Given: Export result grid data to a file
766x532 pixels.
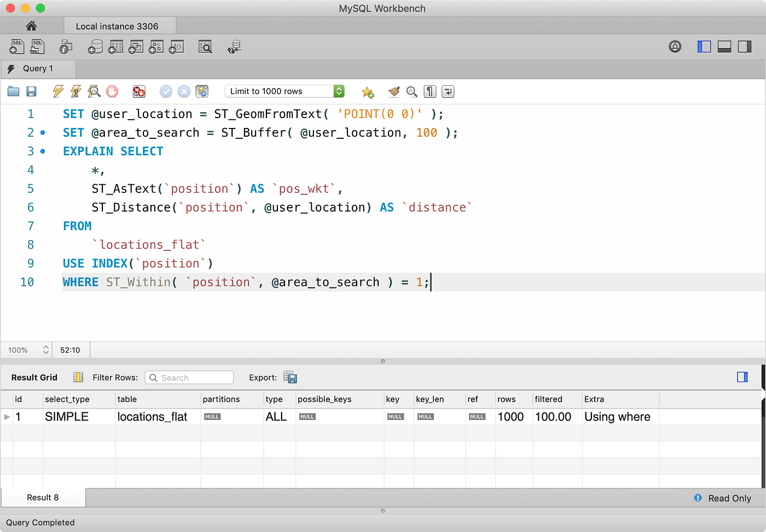Looking at the screenshot, I should tap(291, 377).
